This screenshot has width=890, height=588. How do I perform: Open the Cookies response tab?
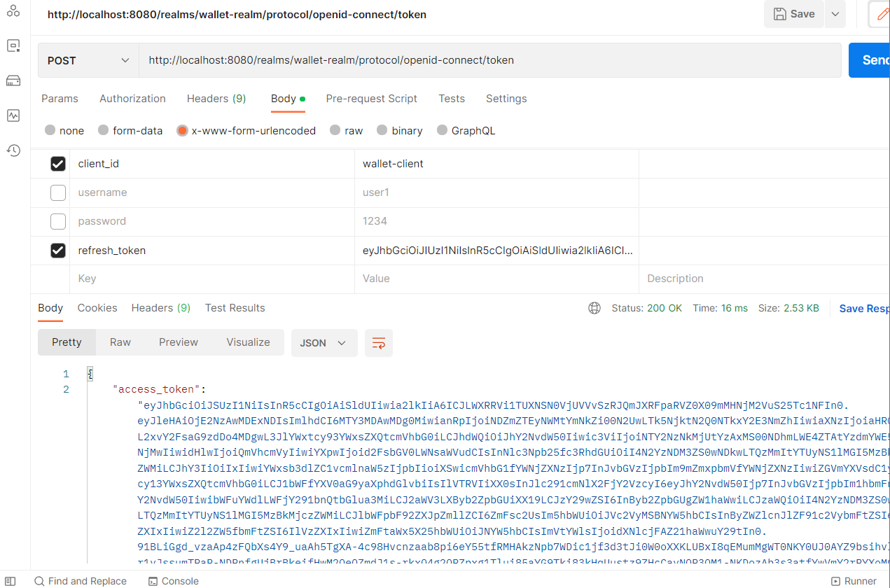tap(97, 308)
